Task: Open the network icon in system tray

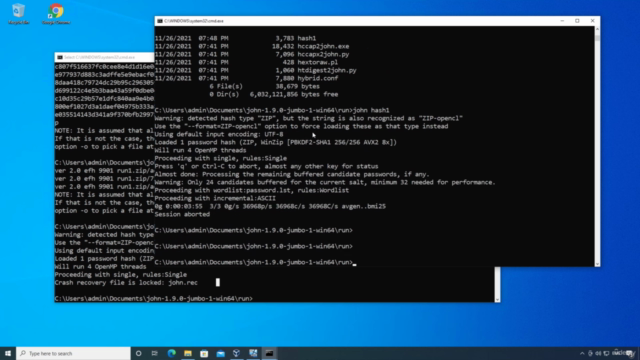Action: tap(606, 353)
